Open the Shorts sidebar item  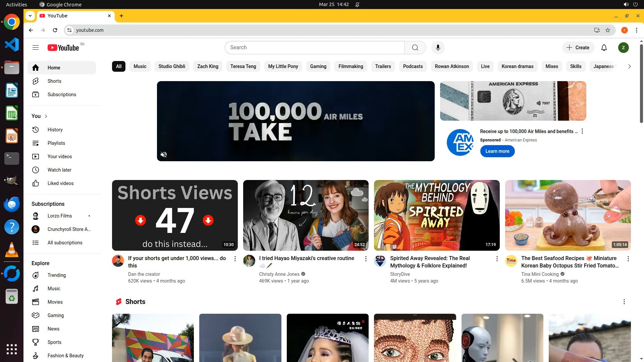pos(54,81)
